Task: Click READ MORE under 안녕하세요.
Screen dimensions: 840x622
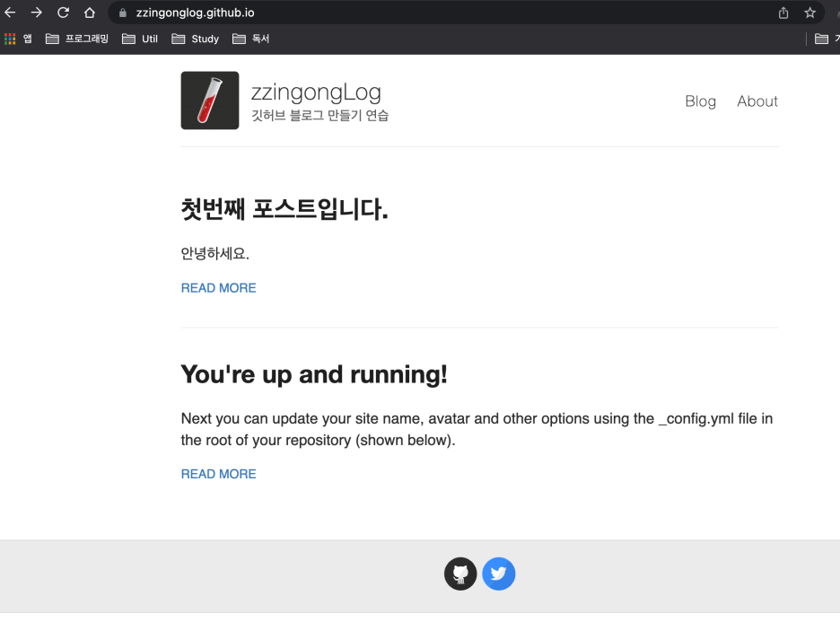Action: coord(219,288)
